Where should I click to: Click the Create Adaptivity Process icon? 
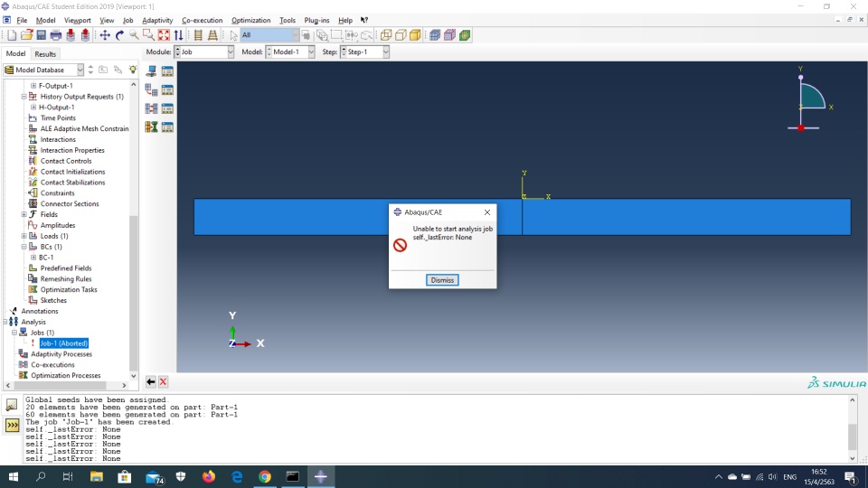tap(151, 89)
